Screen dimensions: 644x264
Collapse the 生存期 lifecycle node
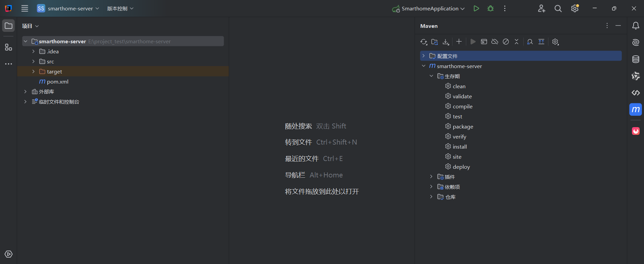click(x=431, y=76)
